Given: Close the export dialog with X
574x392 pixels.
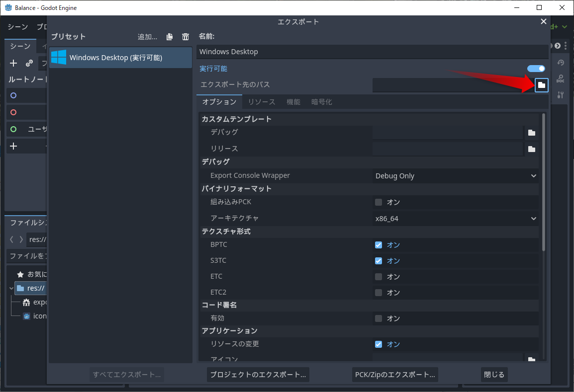Looking at the screenshot, I should click(x=543, y=21).
